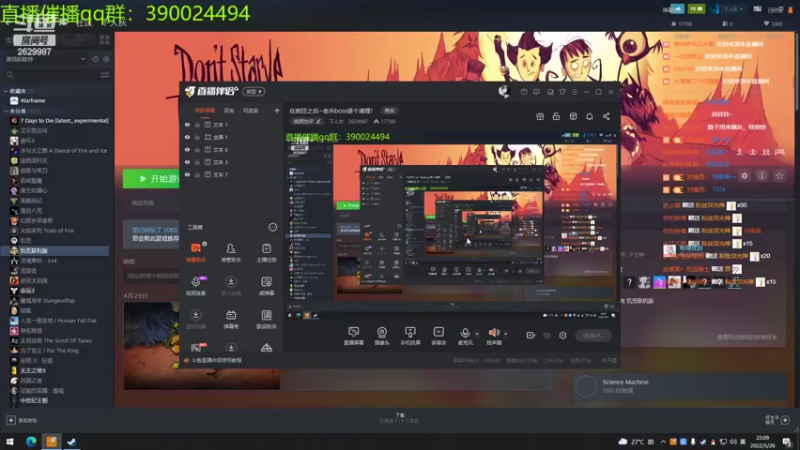
Task: Add a new scene with plus icon
Action: point(277,110)
